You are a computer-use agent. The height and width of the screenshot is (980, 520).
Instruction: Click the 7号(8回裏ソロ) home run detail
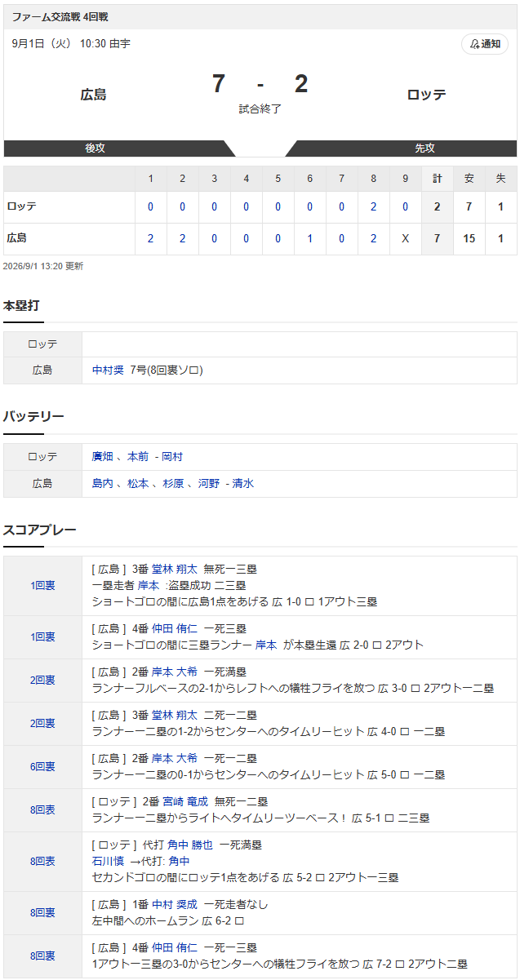[167, 370]
